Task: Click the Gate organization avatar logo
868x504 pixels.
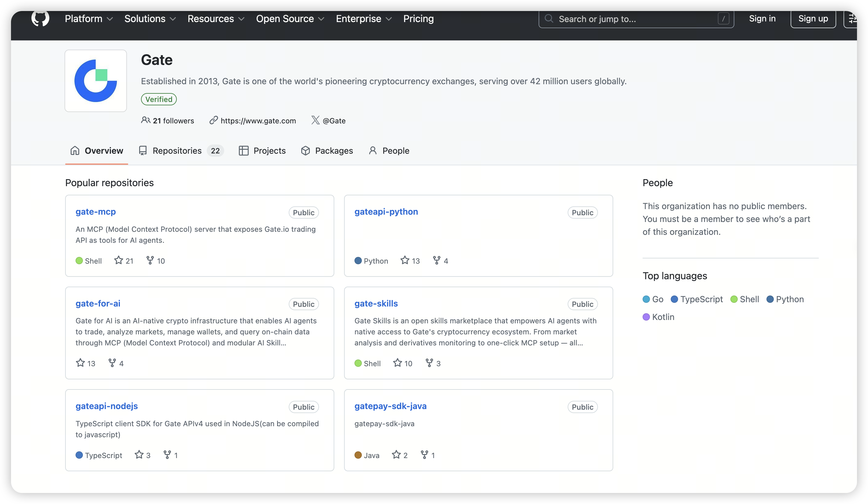Action: 96,81
